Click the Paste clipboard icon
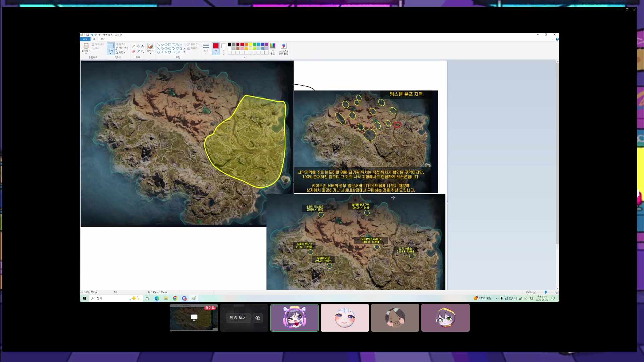 pyautogui.click(x=86, y=46)
